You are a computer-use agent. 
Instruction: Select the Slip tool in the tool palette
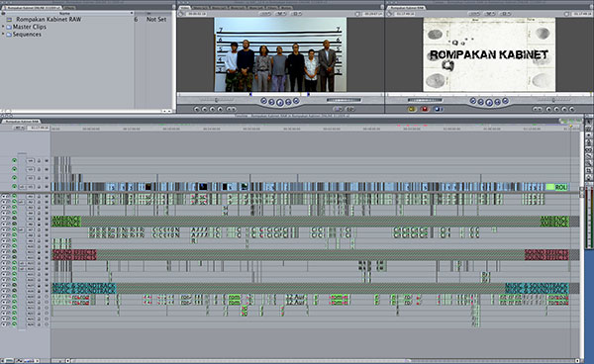point(589,149)
